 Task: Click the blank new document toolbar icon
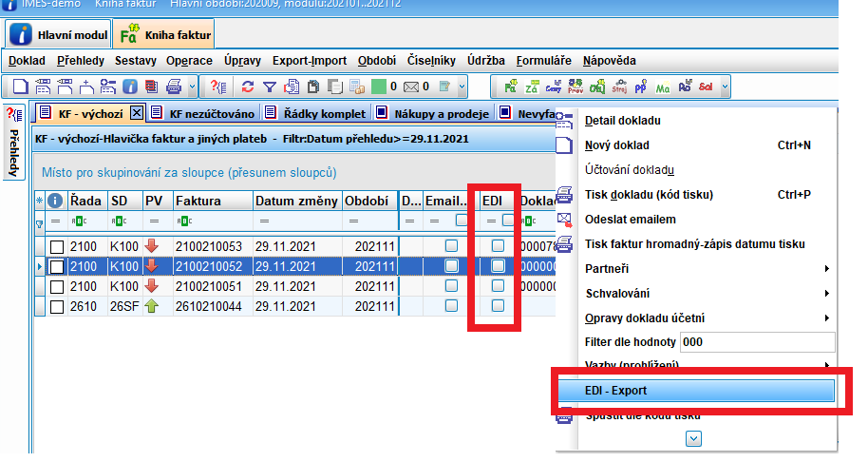(20, 87)
